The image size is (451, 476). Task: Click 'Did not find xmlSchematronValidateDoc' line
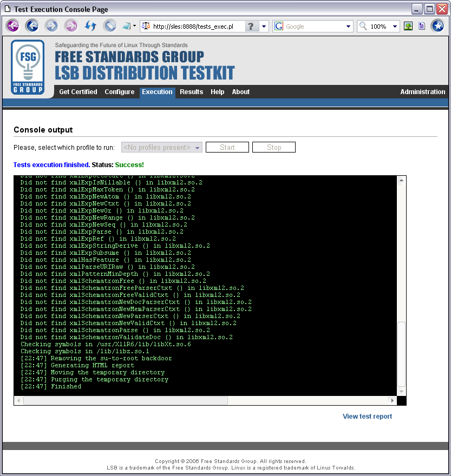[x=127, y=337]
